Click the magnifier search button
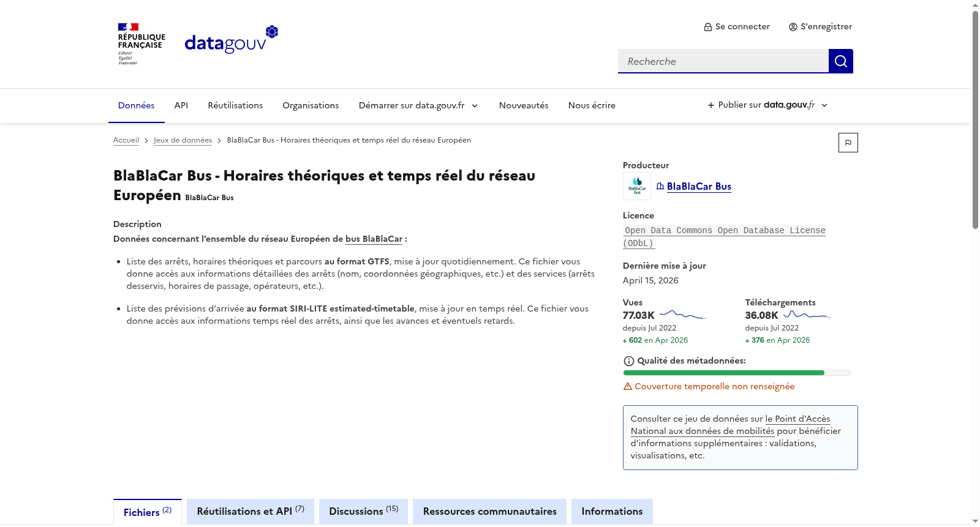The image size is (980, 527). pos(841,61)
